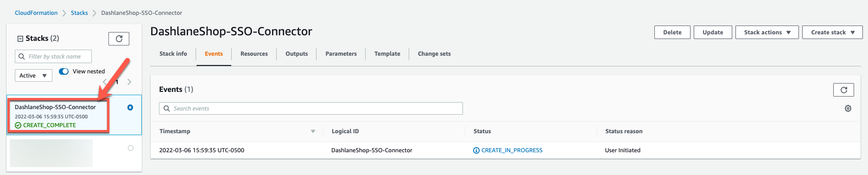Click the Status column header
The image size is (868, 175).
482,131
